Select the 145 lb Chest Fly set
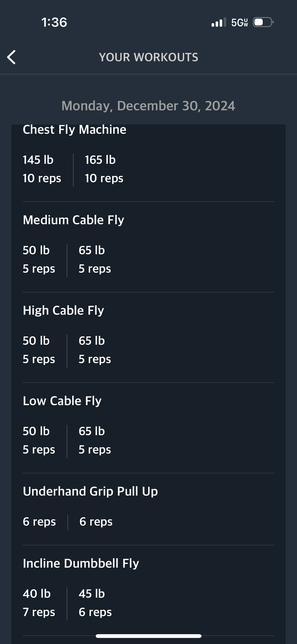This screenshot has width=297, height=644. click(42, 169)
